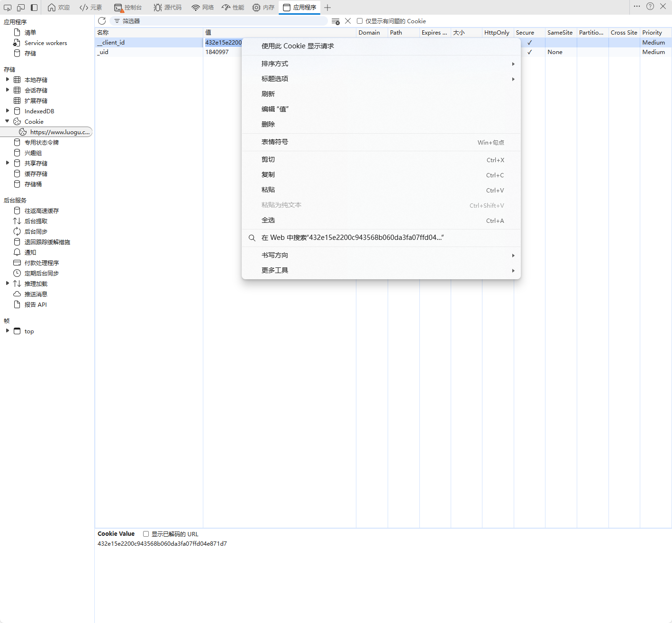Open the more options ellipsis menu
Image resolution: width=672 pixels, height=623 pixels.
(x=637, y=7)
